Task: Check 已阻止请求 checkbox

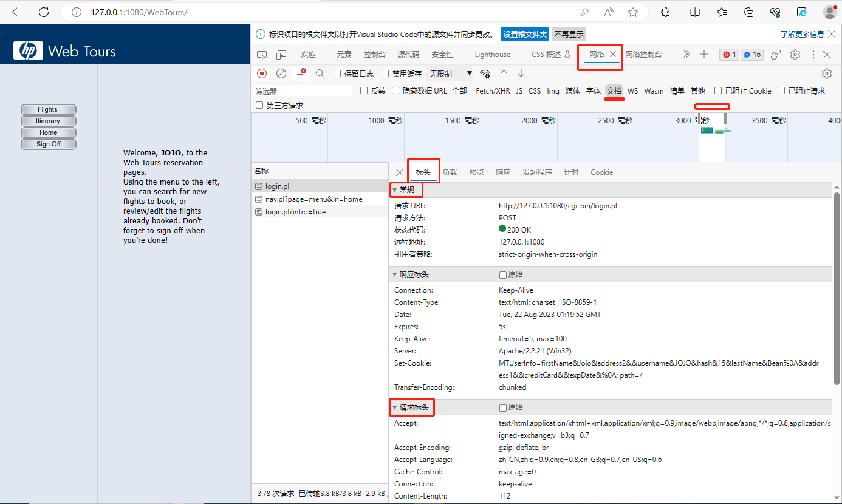Action: click(781, 91)
